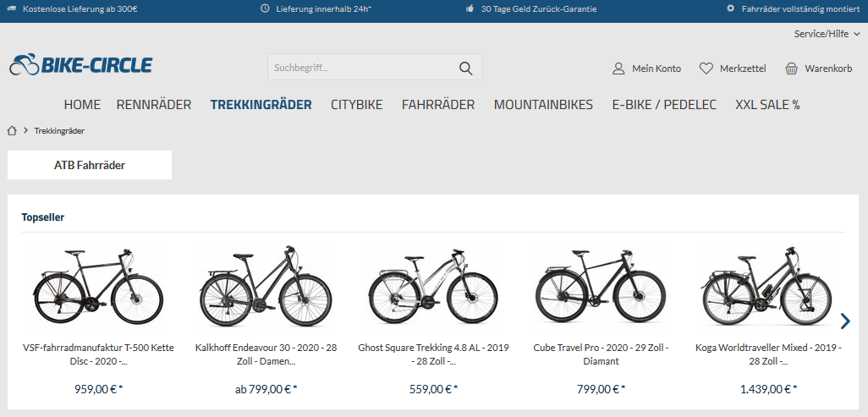Click VSF-fahrradmanufaktur T-500 Kette product title
Image resolution: width=868 pixels, height=417 pixels.
click(98, 354)
